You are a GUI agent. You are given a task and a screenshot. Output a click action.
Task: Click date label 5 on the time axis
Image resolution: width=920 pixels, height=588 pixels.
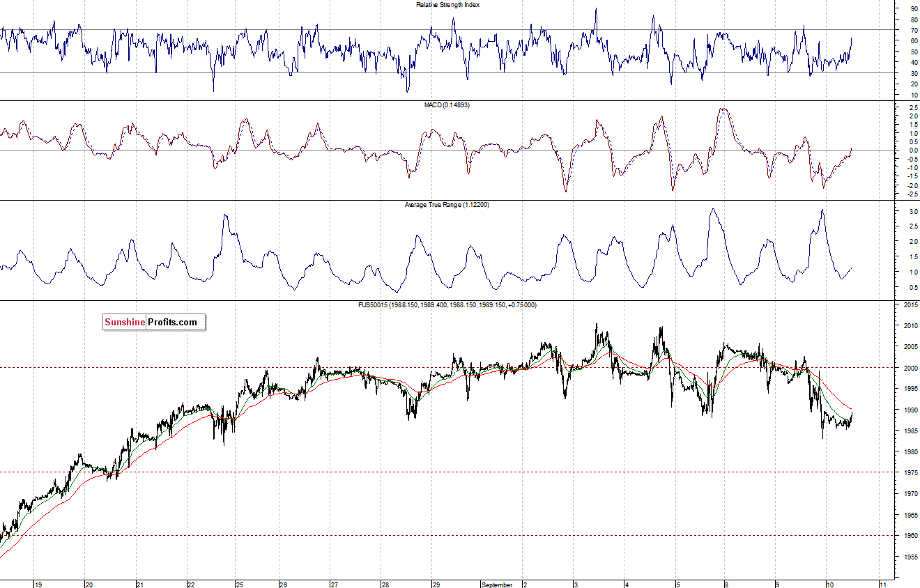pyautogui.click(x=677, y=585)
